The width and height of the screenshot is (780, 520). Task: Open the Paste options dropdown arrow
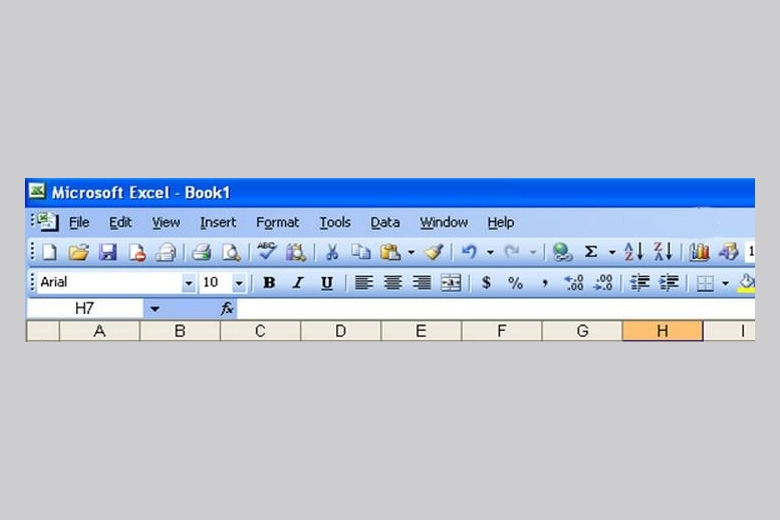[411, 252]
